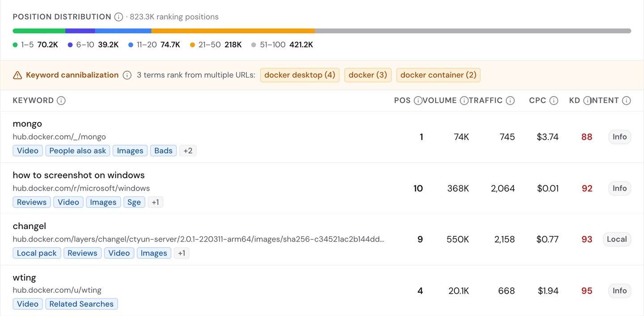
Task: Click info icon next to KEYWORD header
Action: coord(61,101)
